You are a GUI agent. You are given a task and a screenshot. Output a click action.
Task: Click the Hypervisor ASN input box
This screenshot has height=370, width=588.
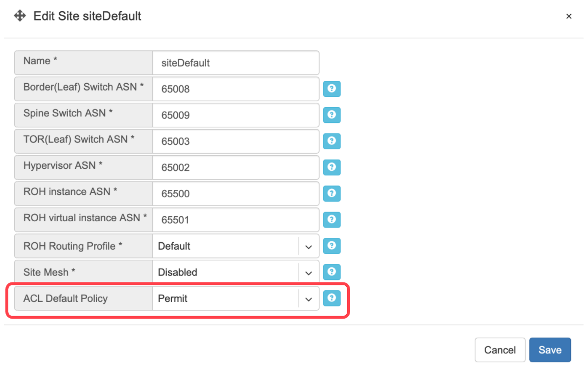coord(235,168)
